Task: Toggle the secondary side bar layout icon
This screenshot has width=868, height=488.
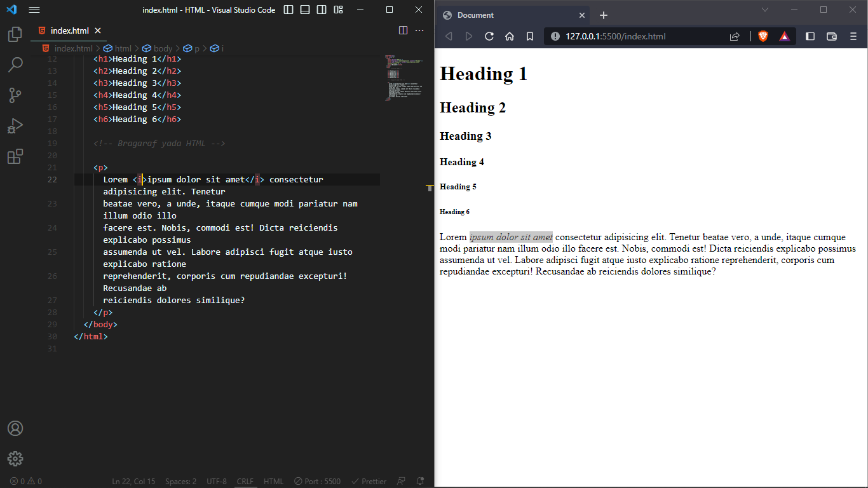Action: tap(322, 10)
